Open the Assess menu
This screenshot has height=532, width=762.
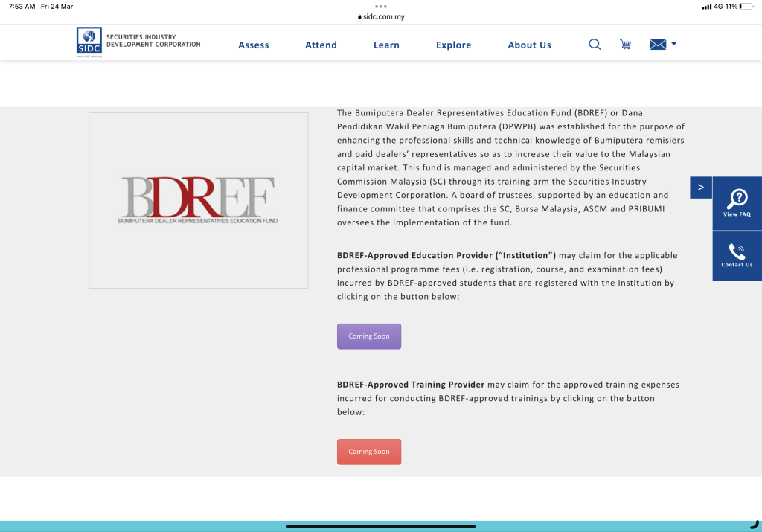(x=254, y=45)
